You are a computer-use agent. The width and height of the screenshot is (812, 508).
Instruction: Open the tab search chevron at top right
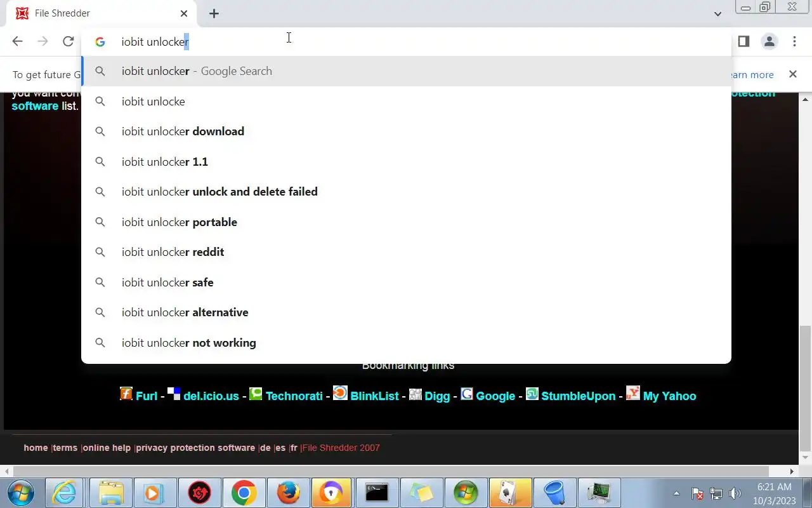[x=717, y=13]
